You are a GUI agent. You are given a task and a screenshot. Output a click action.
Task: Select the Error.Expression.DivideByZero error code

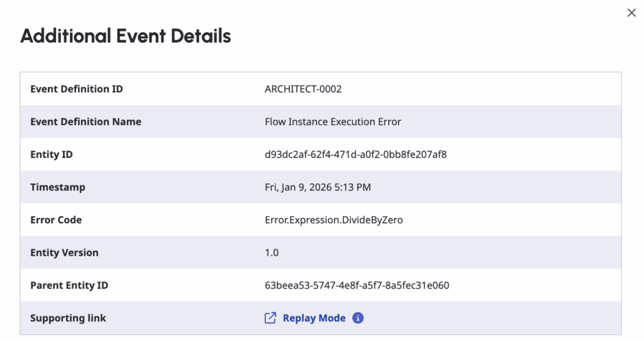point(334,220)
